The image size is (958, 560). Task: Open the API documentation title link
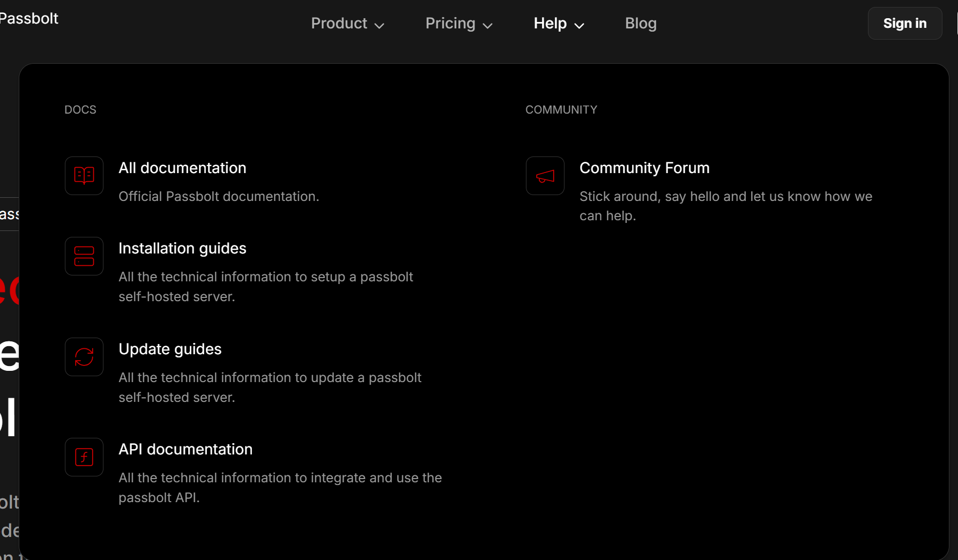pos(185,450)
